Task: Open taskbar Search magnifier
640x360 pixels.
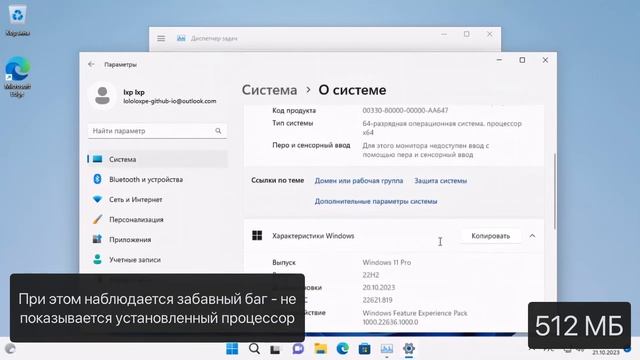Action: pos(254,349)
